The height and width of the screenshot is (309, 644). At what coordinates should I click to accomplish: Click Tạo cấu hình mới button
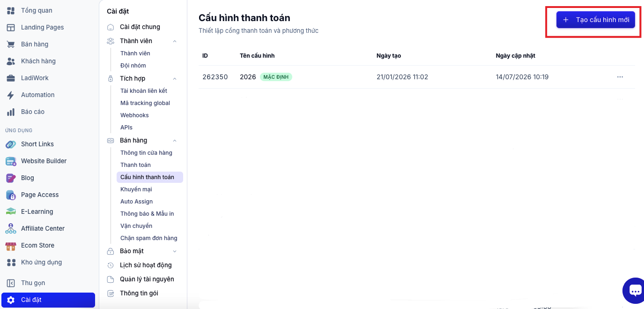(595, 20)
